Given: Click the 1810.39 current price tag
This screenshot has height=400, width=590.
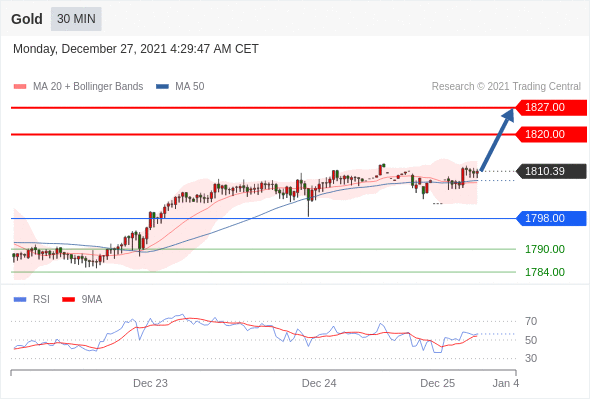Looking at the screenshot, I should point(551,171).
